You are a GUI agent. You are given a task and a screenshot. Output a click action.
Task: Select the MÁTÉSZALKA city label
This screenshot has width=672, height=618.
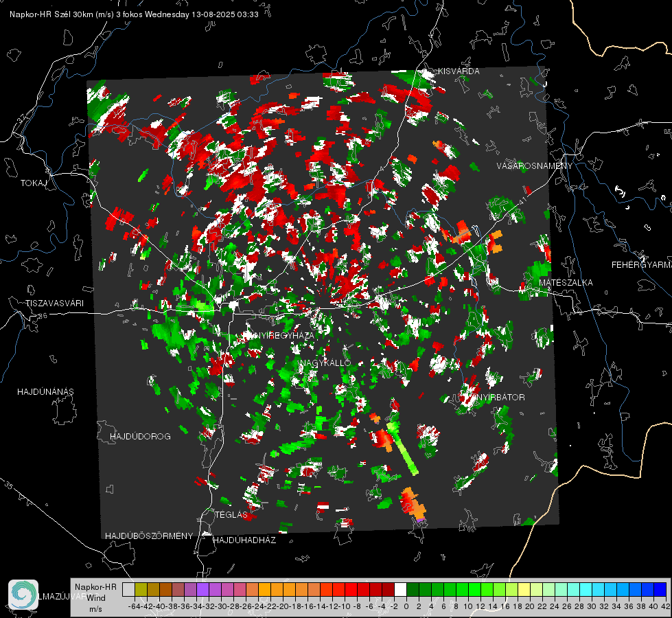(x=566, y=283)
